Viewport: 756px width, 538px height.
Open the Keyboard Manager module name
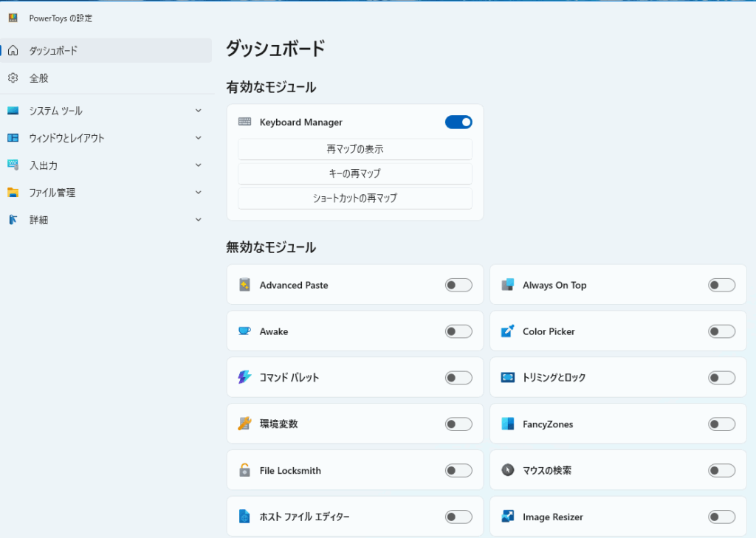[x=301, y=122]
